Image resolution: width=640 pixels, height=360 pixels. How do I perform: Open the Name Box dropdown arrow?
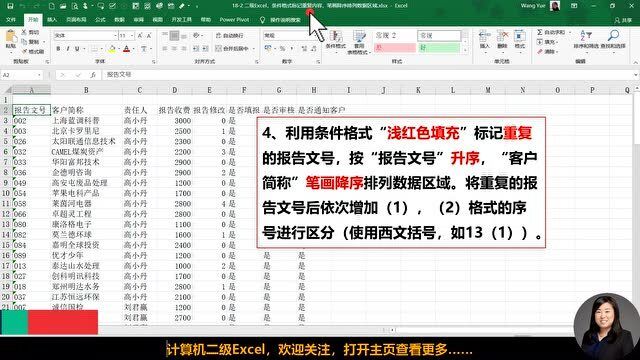point(39,75)
